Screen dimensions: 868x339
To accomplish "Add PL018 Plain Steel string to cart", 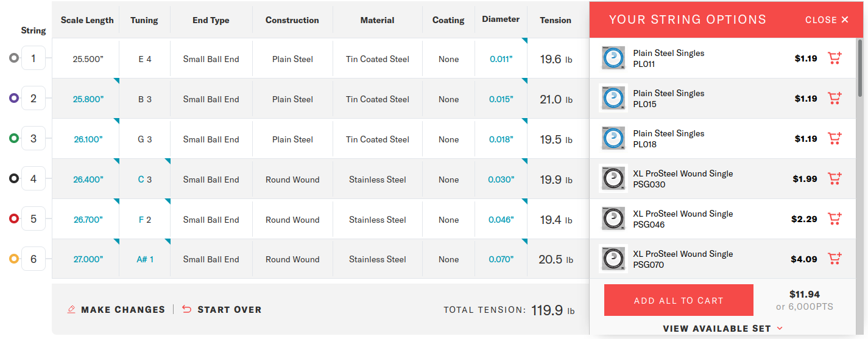I will 834,139.
